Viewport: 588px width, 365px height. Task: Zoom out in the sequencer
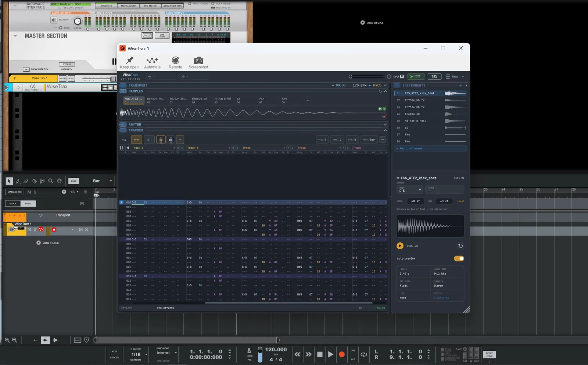click(7, 340)
